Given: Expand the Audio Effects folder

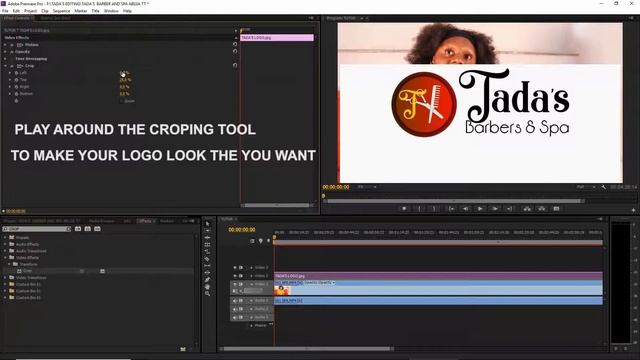Looking at the screenshot, I should tap(5, 244).
